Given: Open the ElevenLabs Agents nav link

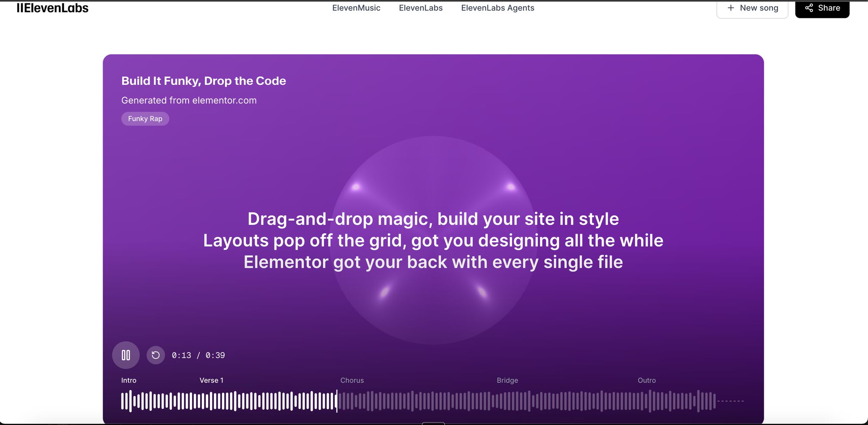Looking at the screenshot, I should click(x=498, y=8).
